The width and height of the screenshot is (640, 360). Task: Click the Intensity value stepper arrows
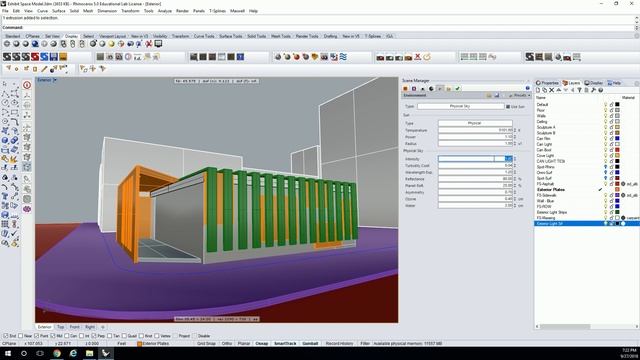(515, 159)
